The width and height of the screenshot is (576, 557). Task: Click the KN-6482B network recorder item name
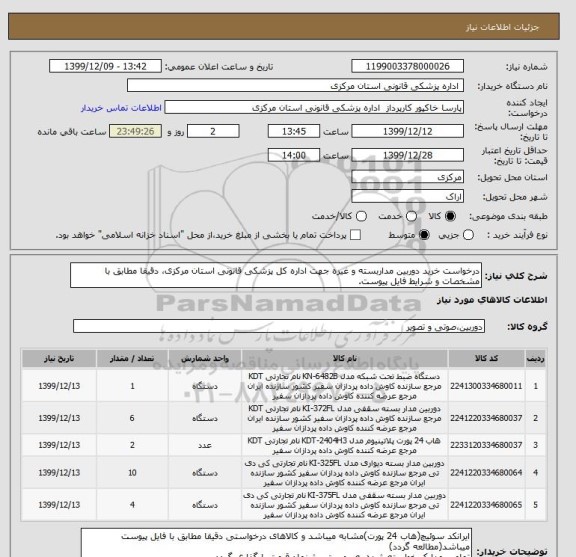click(x=345, y=386)
